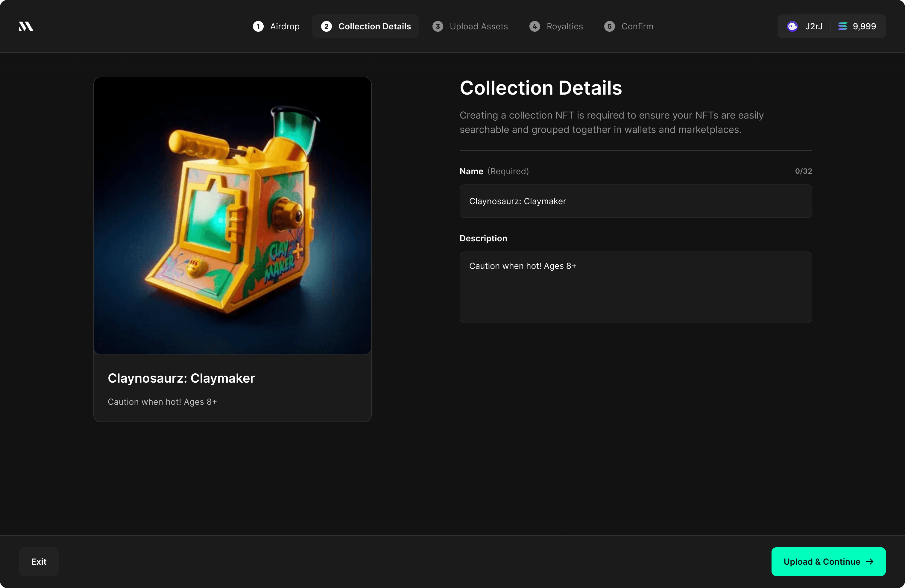Click step 4 number badge
This screenshot has height=588, width=905.
535,26
